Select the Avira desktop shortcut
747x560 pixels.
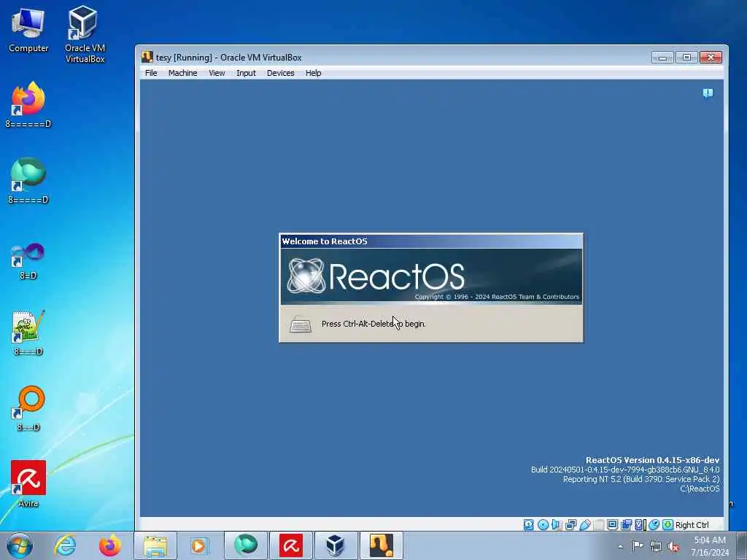(28, 484)
